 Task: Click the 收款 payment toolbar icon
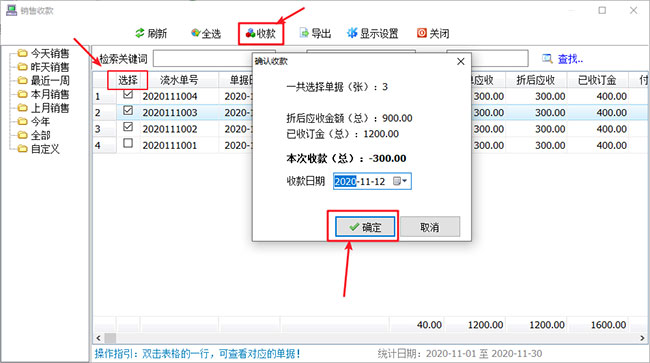(250, 33)
